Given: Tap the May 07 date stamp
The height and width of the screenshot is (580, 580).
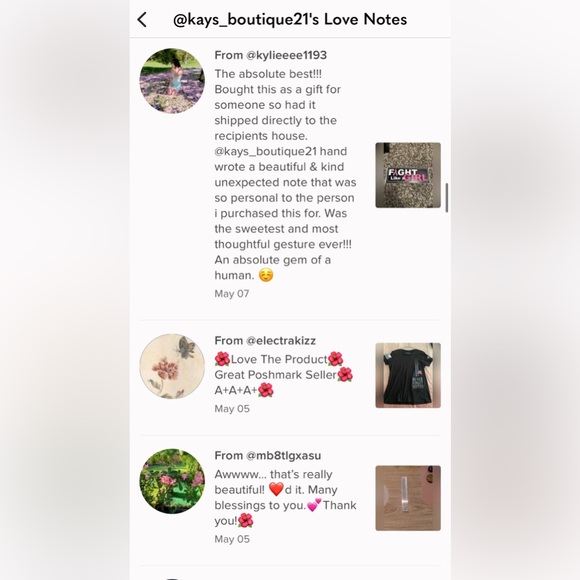Looking at the screenshot, I should tap(232, 294).
